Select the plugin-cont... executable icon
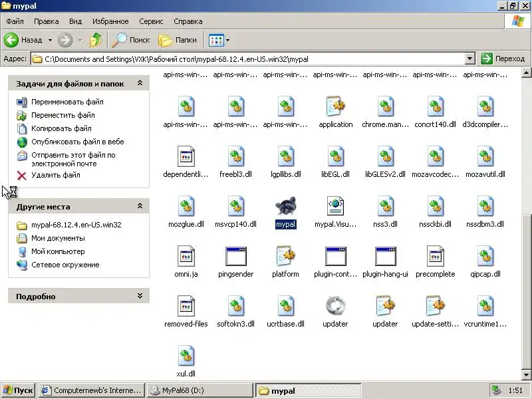The width and height of the screenshot is (532, 399). pos(335,256)
